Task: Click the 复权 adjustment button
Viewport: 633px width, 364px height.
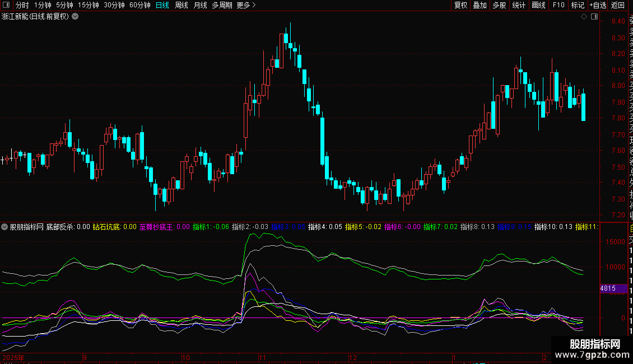Action: pos(460,5)
